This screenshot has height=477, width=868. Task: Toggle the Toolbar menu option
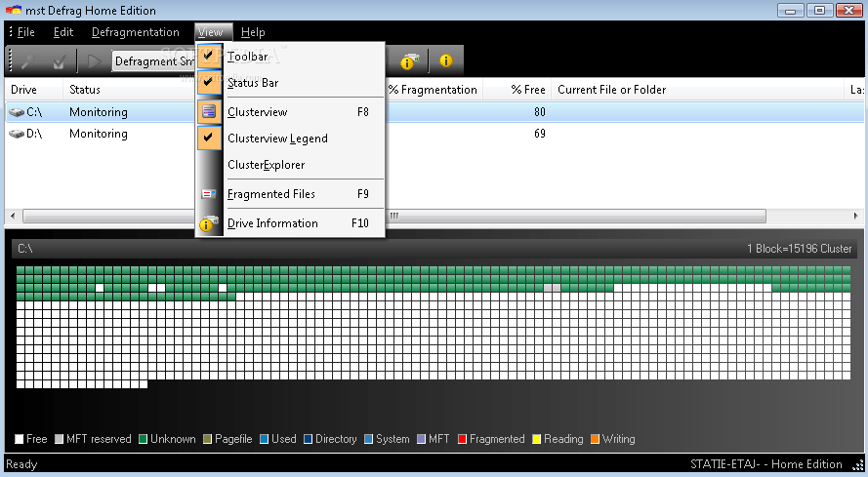[x=290, y=56]
